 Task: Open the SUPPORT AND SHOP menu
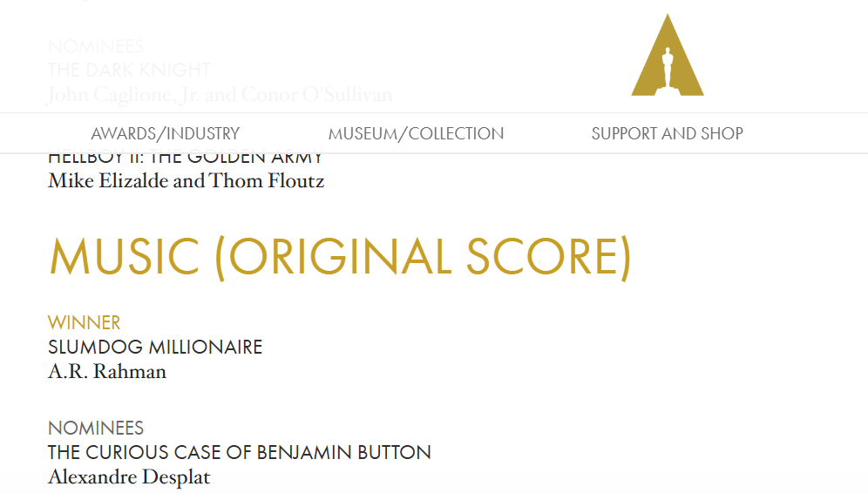[667, 133]
